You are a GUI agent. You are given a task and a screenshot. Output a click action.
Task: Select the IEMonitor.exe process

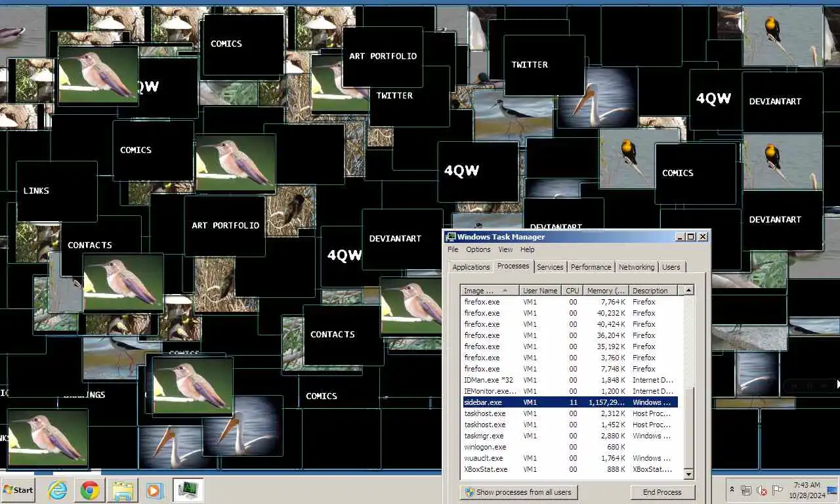click(x=570, y=391)
